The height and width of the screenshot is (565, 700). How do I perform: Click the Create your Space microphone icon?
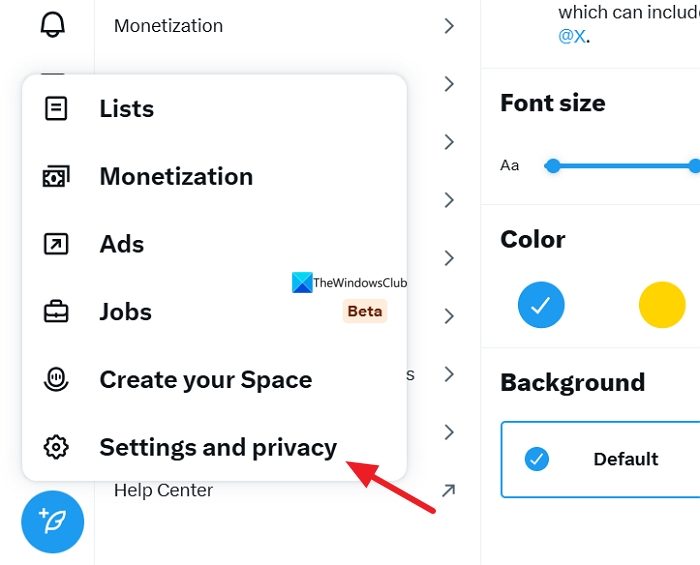[x=56, y=380]
